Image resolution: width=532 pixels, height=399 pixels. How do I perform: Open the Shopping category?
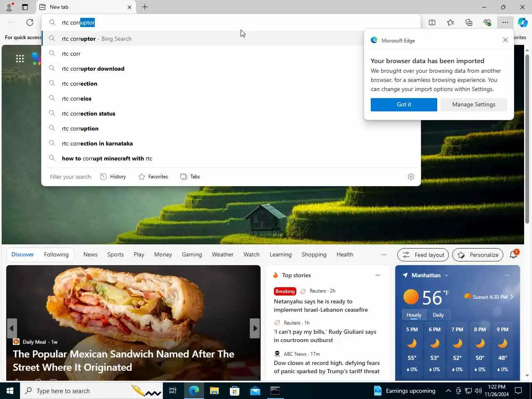click(x=314, y=254)
